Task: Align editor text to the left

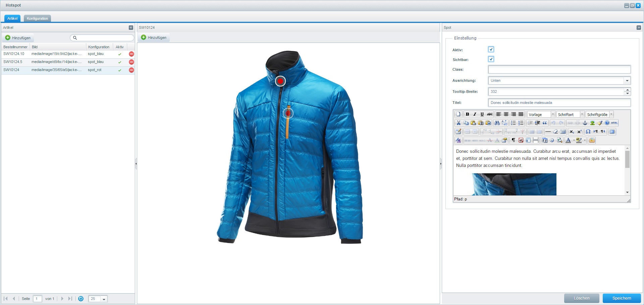Action: (x=499, y=114)
